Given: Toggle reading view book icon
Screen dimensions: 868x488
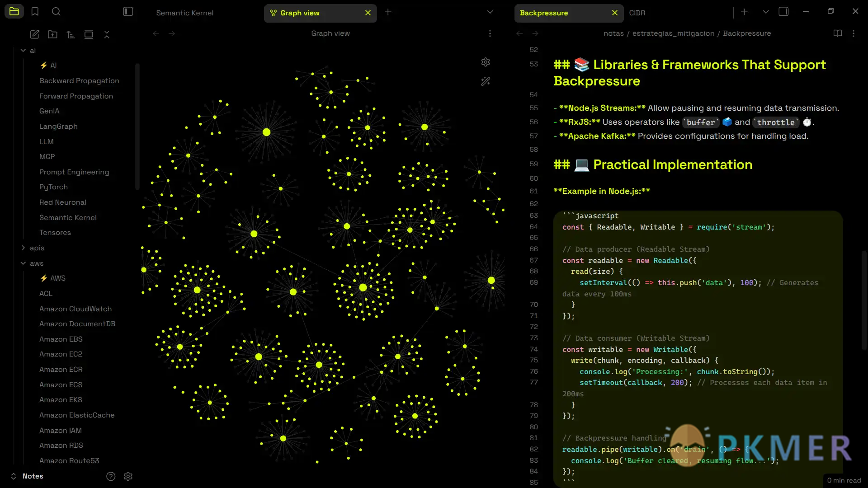Looking at the screenshot, I should point(837,33).
